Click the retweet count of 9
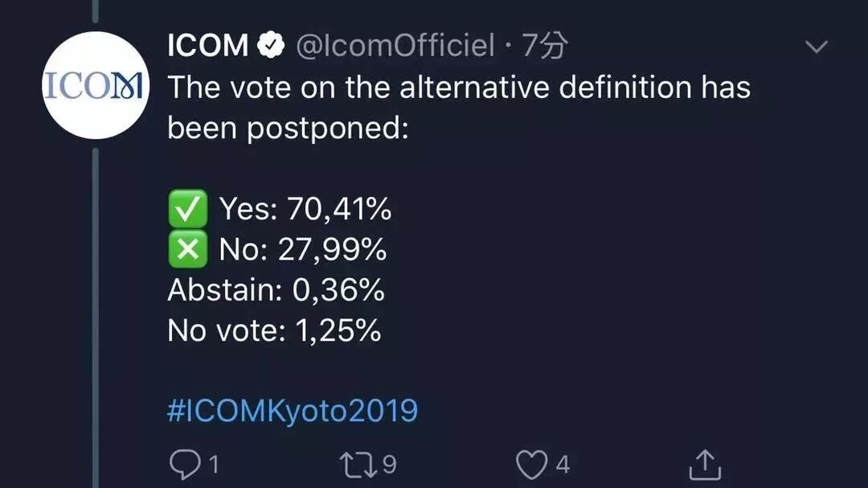The width and height of the screenshot is (868, 488). click(389, 465)
